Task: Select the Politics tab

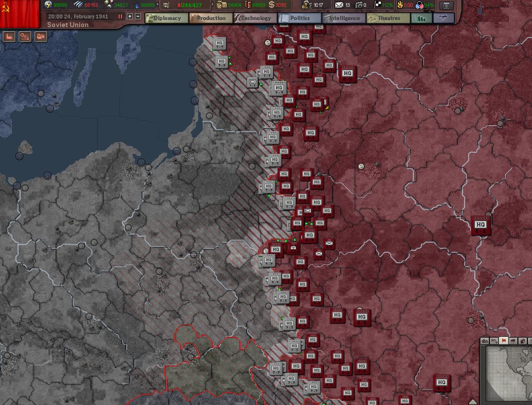Action: pos(296,18)
